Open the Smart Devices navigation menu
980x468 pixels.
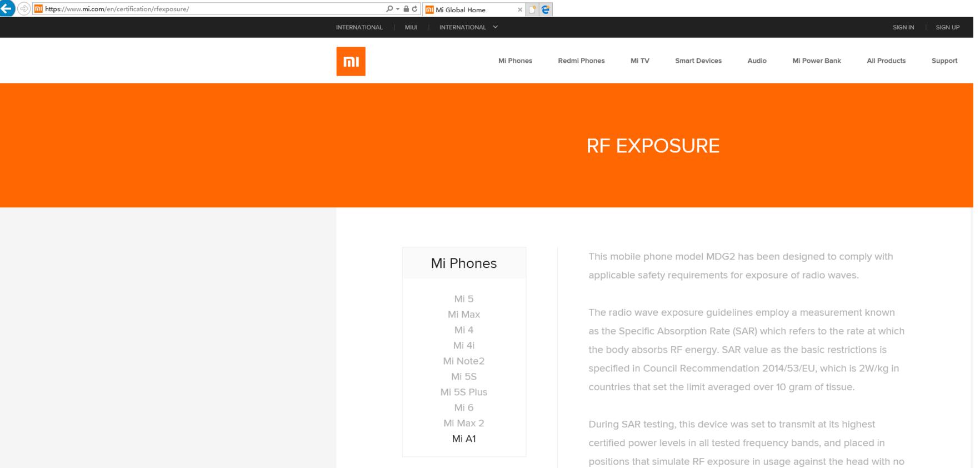click(698, 61)
